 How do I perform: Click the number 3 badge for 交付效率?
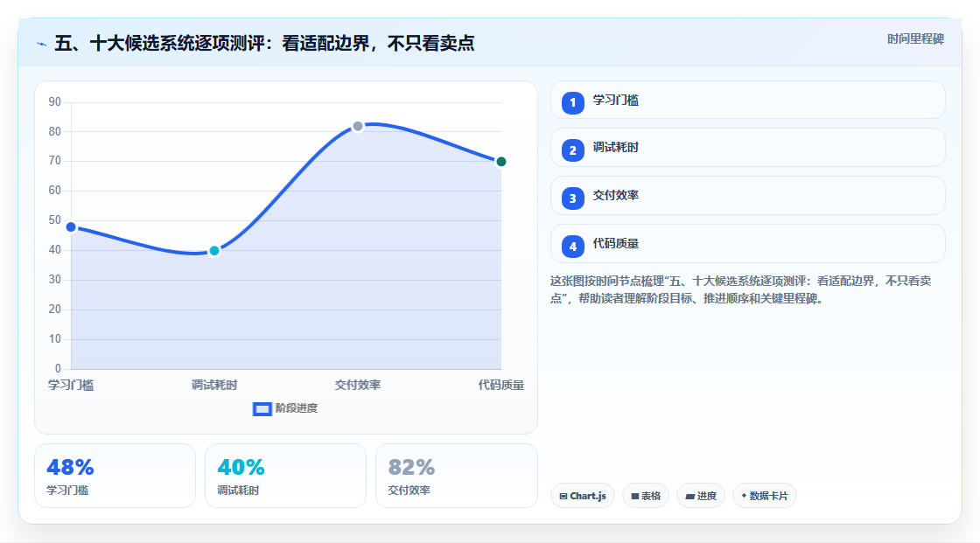pos(572,198)
